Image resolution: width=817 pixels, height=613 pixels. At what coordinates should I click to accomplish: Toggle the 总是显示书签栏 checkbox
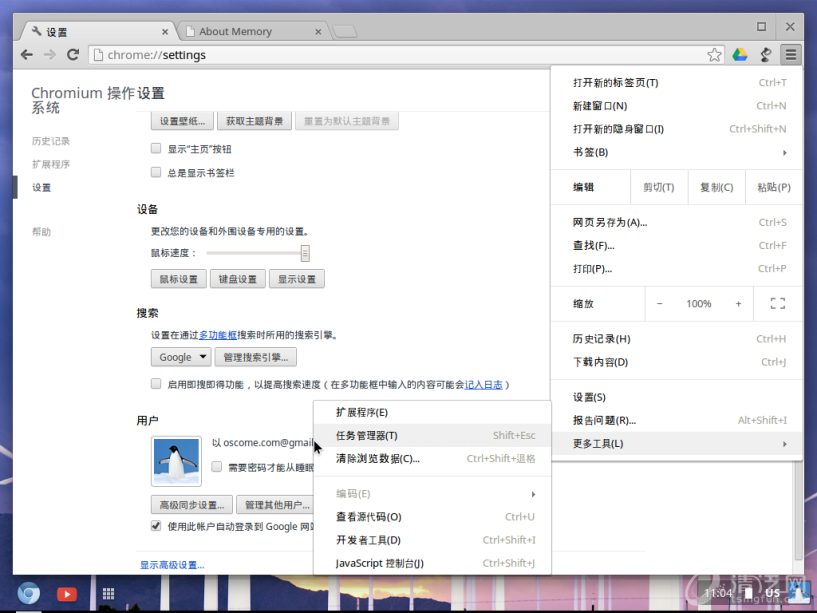click(156, 172)
